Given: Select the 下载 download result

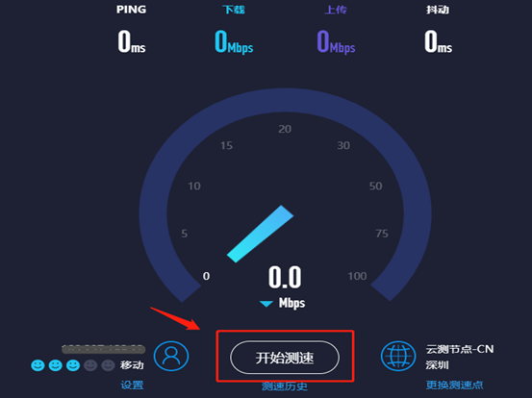Looking at the screenshot, I should click(x=234, y=41).
